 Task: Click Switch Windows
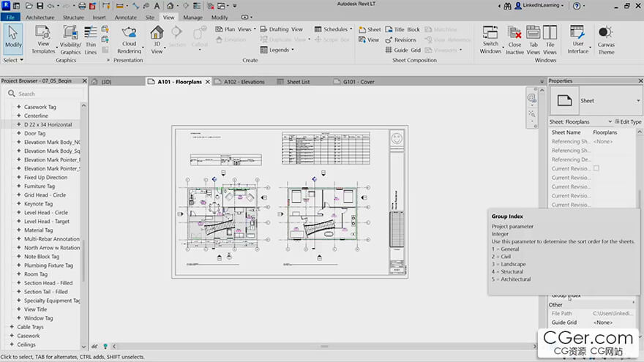(490, 39)
